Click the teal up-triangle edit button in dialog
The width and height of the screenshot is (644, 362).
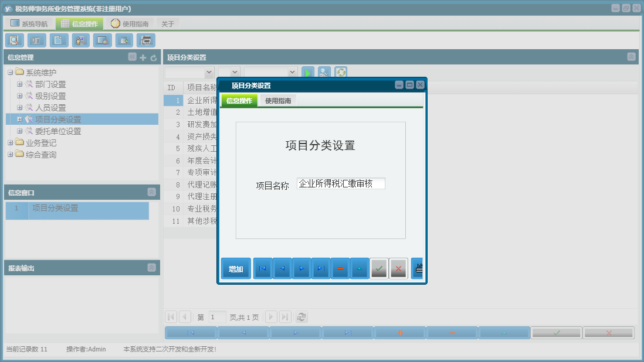(360, 268)
